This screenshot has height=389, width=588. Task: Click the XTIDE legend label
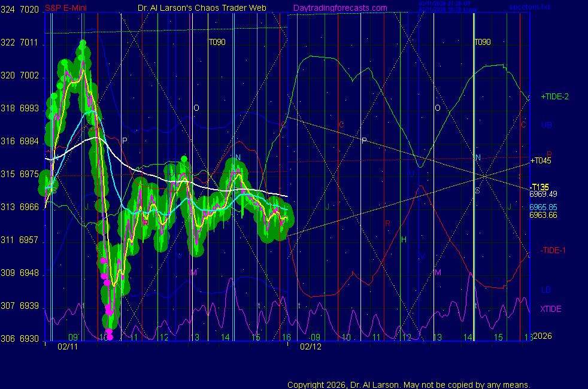tap(551, 309)
